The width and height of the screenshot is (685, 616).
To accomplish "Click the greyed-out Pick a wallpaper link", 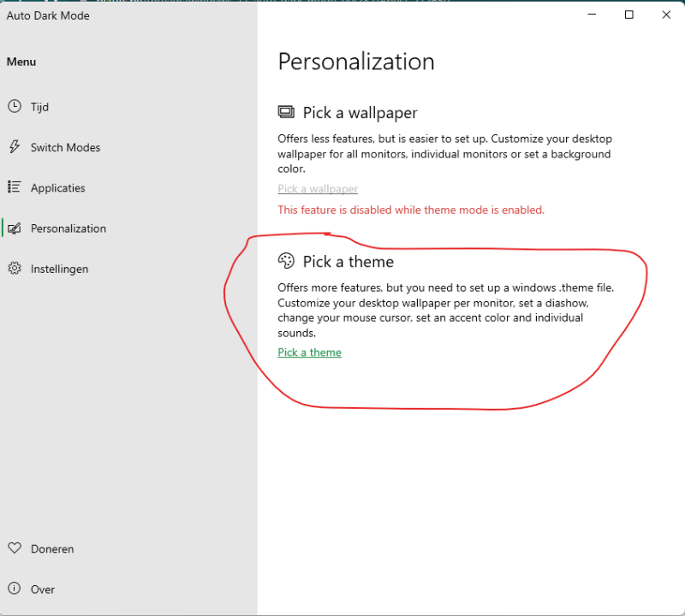I will [x=318, y=189].
